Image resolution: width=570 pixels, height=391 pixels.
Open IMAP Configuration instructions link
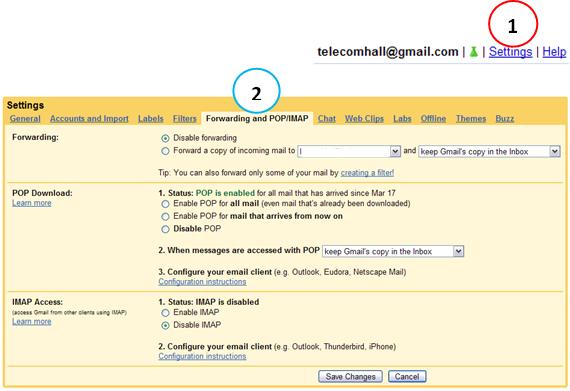pyautogui.click(x=202, y=356)
